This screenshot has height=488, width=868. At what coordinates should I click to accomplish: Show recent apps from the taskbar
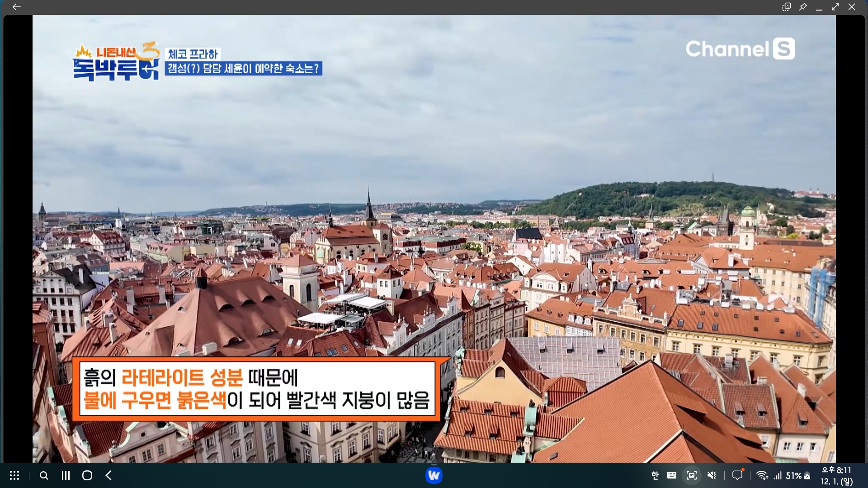point(66,475)
